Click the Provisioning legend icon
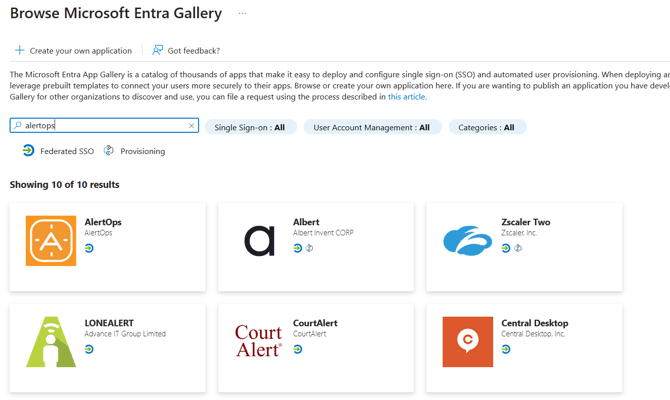This screenshot has height=400, width=670. coord(109,151)
